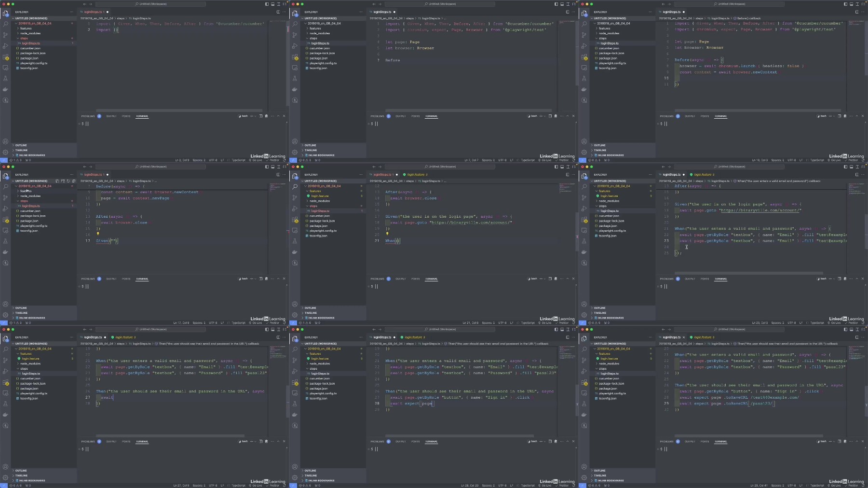Toggle bottom panel in top-left window title bar

tap(272, 4)
